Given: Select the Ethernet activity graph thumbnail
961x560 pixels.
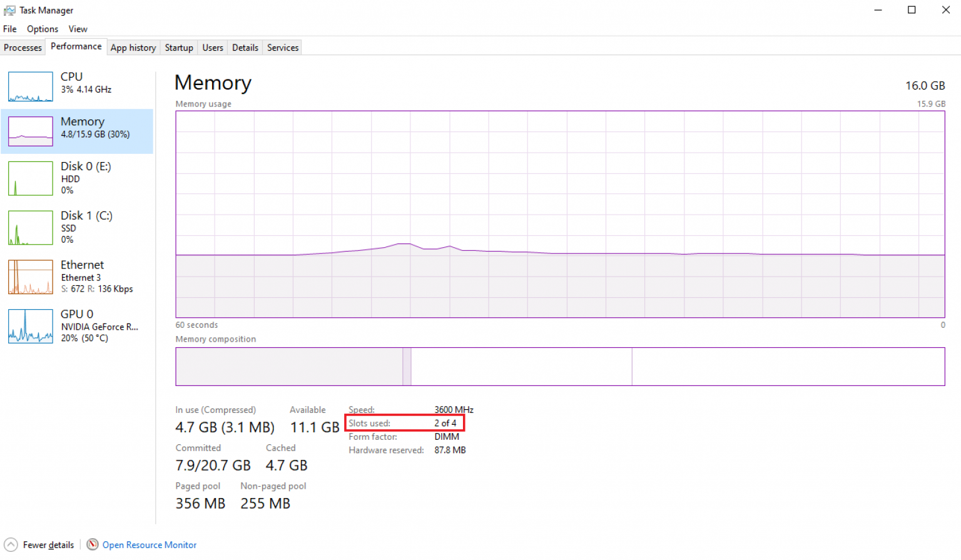Looking at the screenshot, I should [30, 277].
